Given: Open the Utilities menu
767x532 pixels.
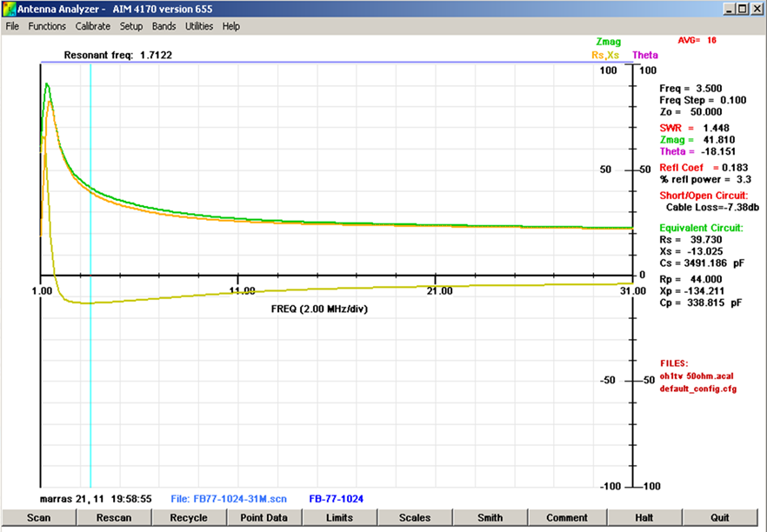Looking at the screenshot, I should coord(199,26).
